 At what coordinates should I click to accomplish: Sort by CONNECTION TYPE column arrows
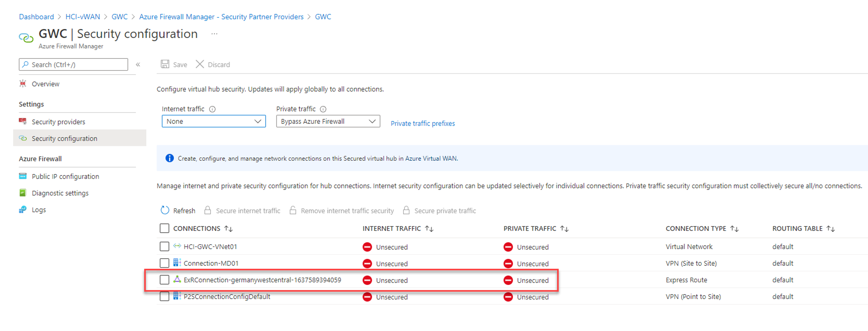(735, 229)
